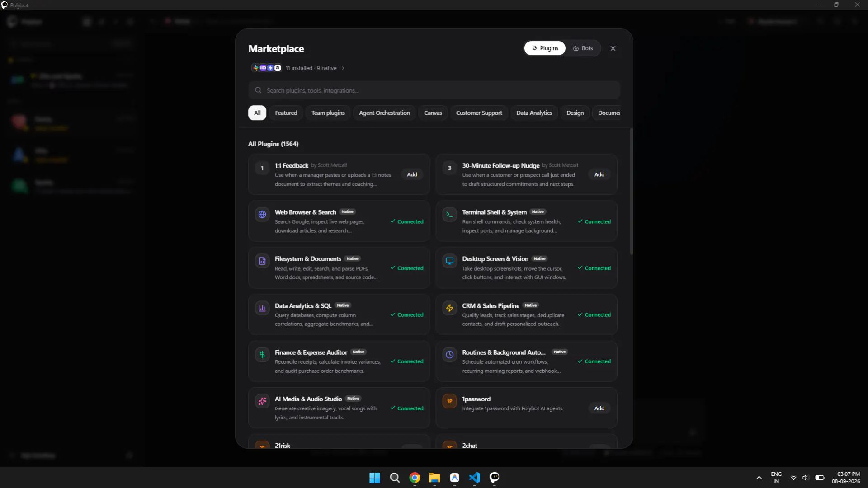This screenshot has width=868, height=488.
Task: Click the Polybot taskbar icon
Action: click(494, 478)
